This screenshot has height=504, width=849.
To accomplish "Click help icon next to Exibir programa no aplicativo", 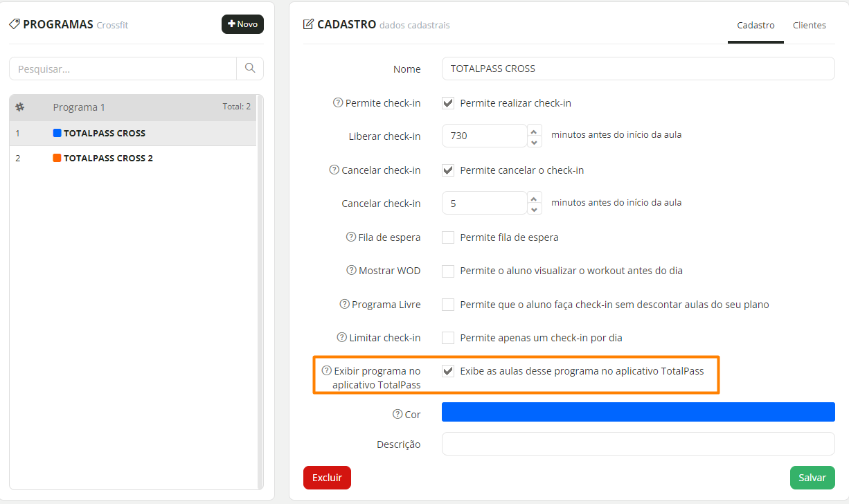I will (327, 370).
